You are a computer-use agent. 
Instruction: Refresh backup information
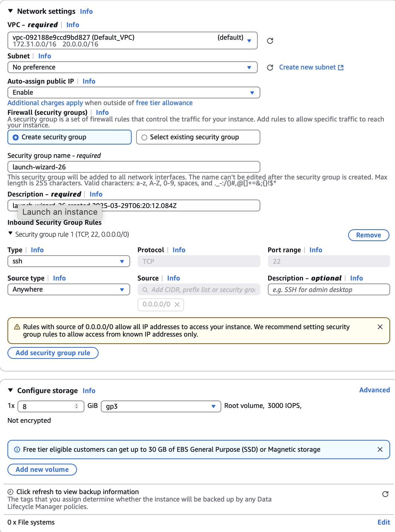[385, 494]
